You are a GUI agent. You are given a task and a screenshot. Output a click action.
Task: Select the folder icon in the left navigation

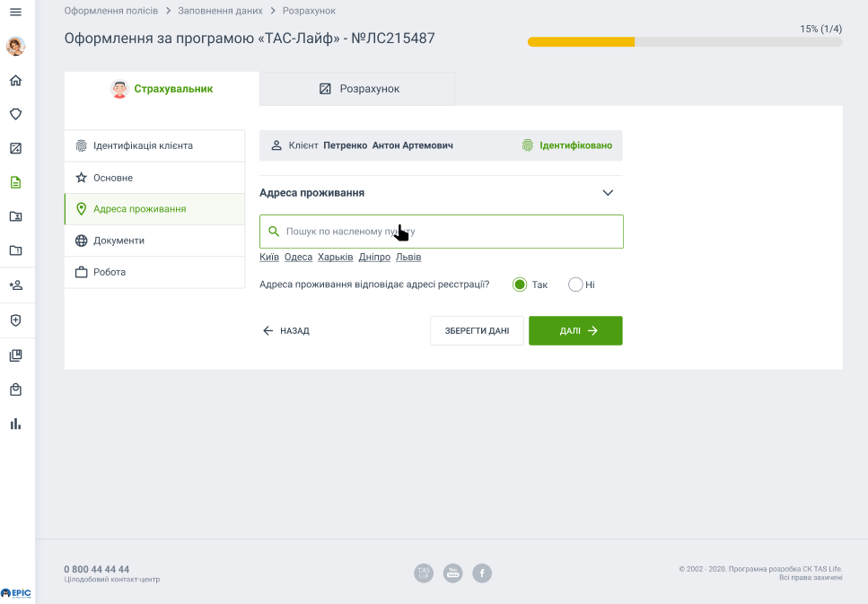pyautogui.click(x=14, y=250)
